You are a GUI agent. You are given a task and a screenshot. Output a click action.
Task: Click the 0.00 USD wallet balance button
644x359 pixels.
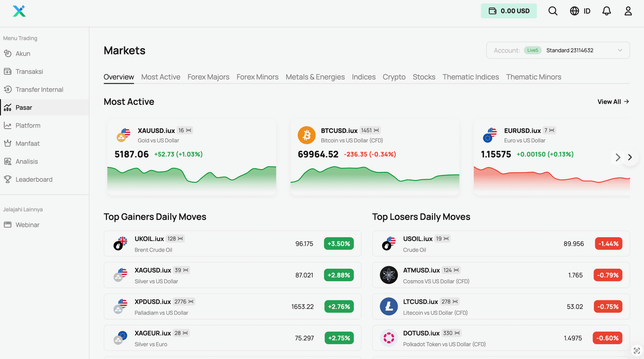point(508,11)
